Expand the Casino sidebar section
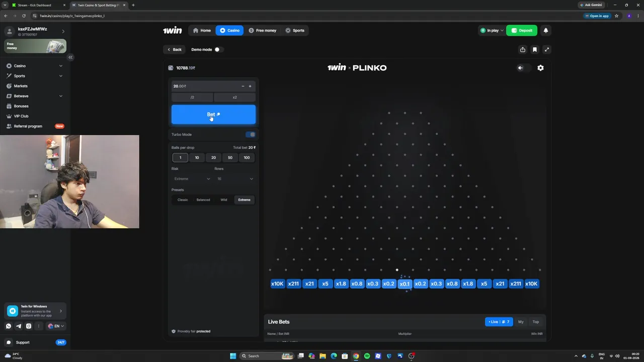 pyautogui.click(x=61, y=66)
